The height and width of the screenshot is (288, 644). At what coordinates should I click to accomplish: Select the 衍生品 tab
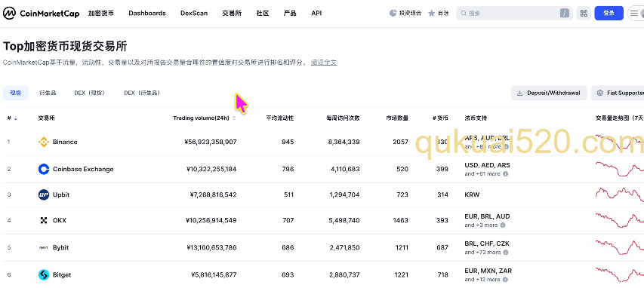click(x=48, y=93)
